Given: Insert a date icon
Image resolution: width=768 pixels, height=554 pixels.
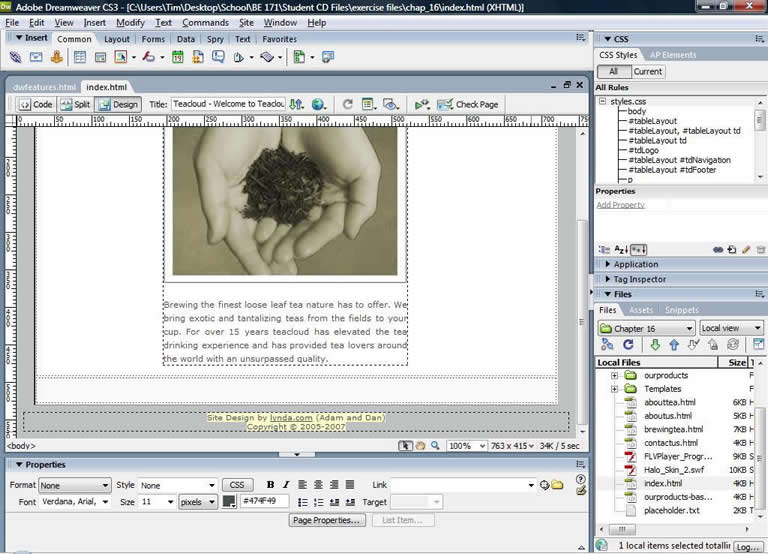Looking at the screenshot, I should point(178,57).
